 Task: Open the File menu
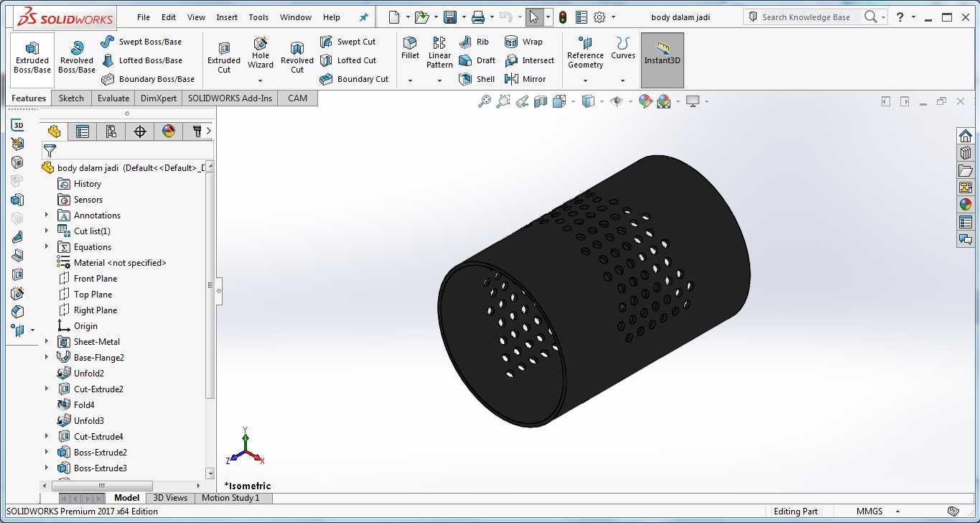pos(144,17)
